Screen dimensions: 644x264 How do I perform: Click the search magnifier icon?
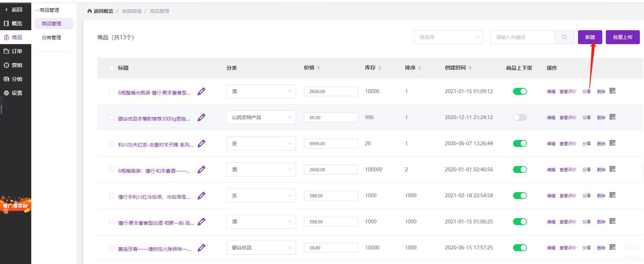tap(564, 37)
